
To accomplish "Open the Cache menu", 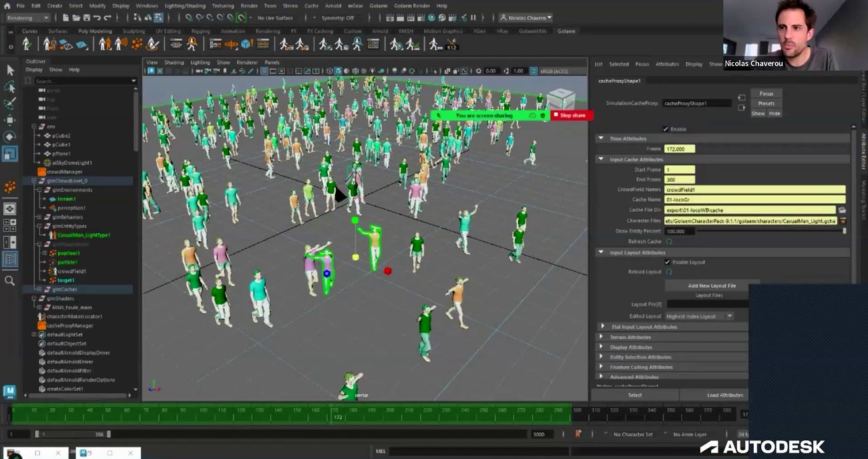I will [311, 6].
